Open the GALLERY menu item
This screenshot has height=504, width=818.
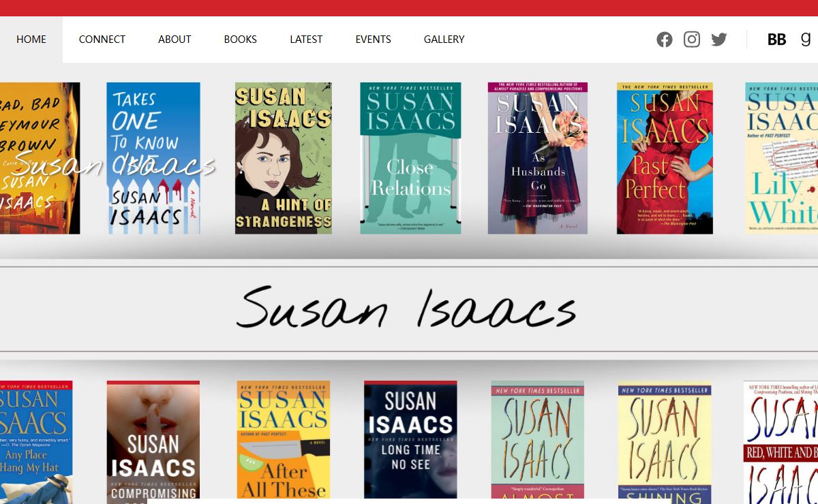coord(444,40)
